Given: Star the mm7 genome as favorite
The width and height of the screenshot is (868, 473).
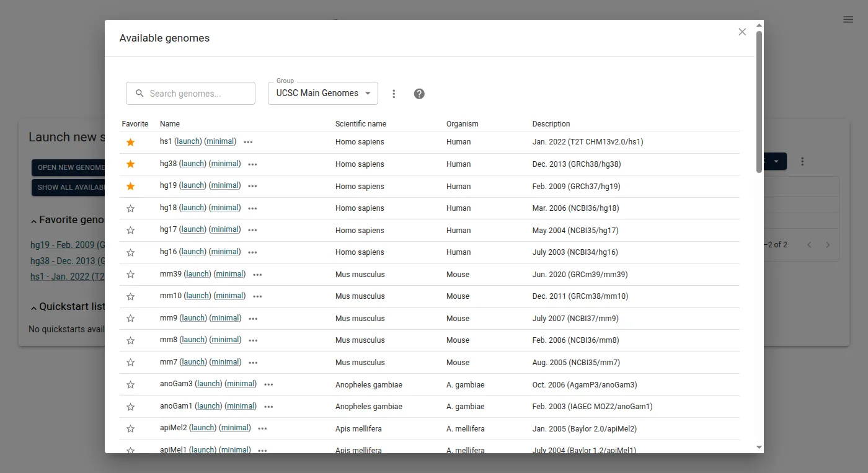Looking at the screenshot, I should pos(130,362).
